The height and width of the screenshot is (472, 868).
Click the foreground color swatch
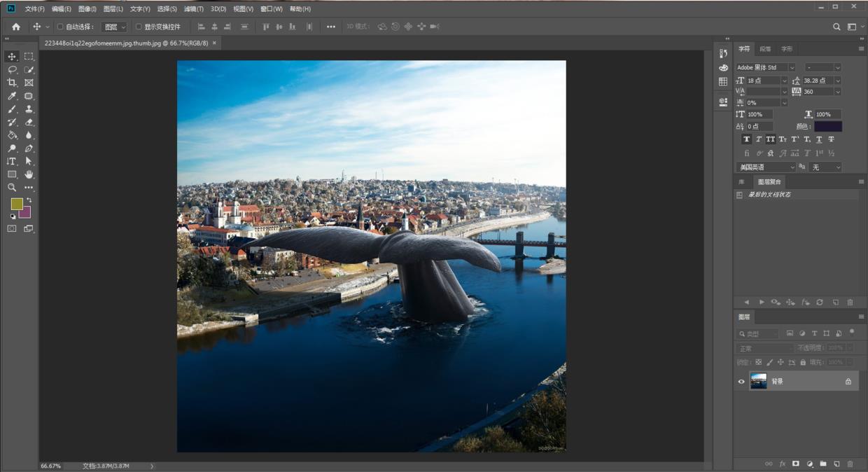(x=17, y=204)
